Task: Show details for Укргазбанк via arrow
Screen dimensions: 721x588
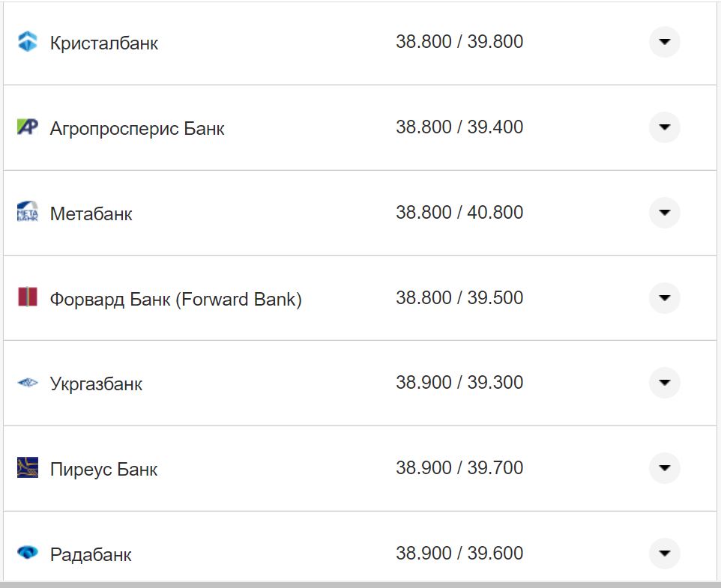Action: coord(664,383)
